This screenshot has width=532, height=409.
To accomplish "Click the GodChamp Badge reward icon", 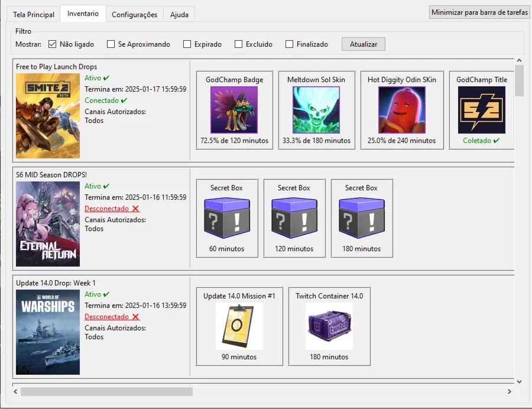I will point(234,110).
